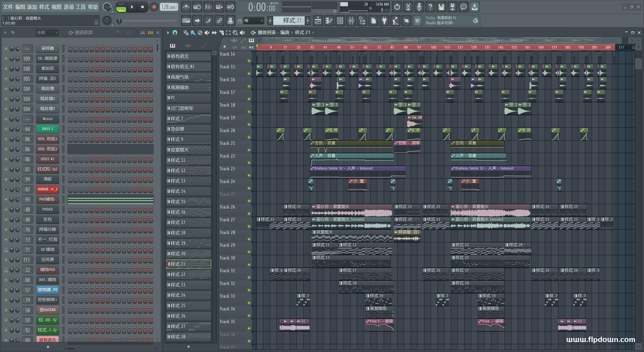Toggle the metronome icon
The image size is (644, 352).
click(186, 7)
